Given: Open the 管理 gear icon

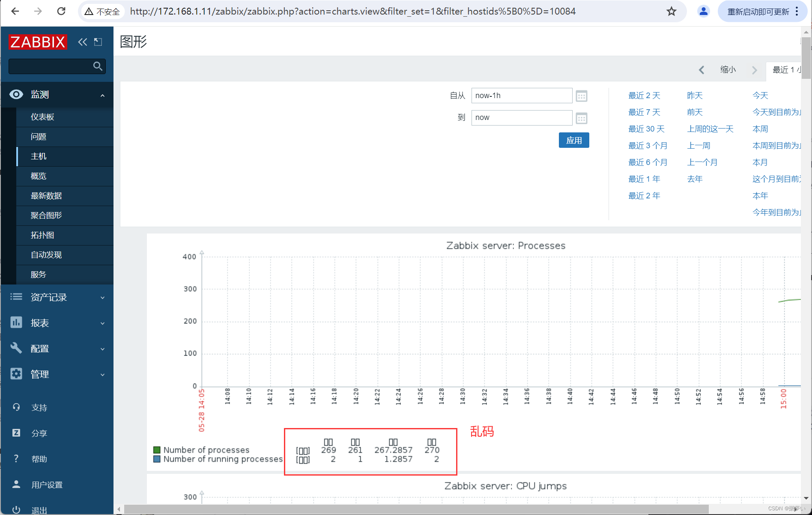Looking at the screenshot, I should coord(16,374).
